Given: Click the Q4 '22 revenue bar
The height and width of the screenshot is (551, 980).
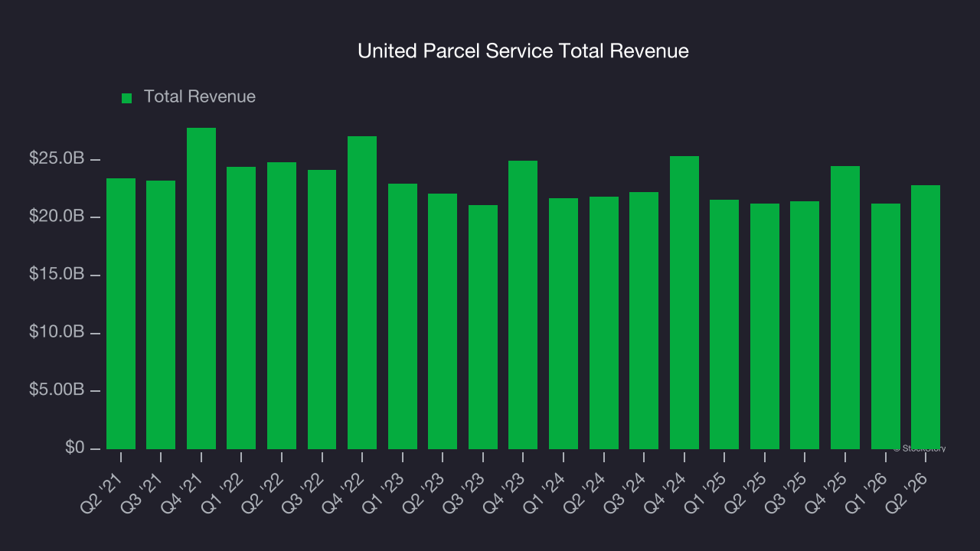Looking at the screenshot, I should 362,292.
